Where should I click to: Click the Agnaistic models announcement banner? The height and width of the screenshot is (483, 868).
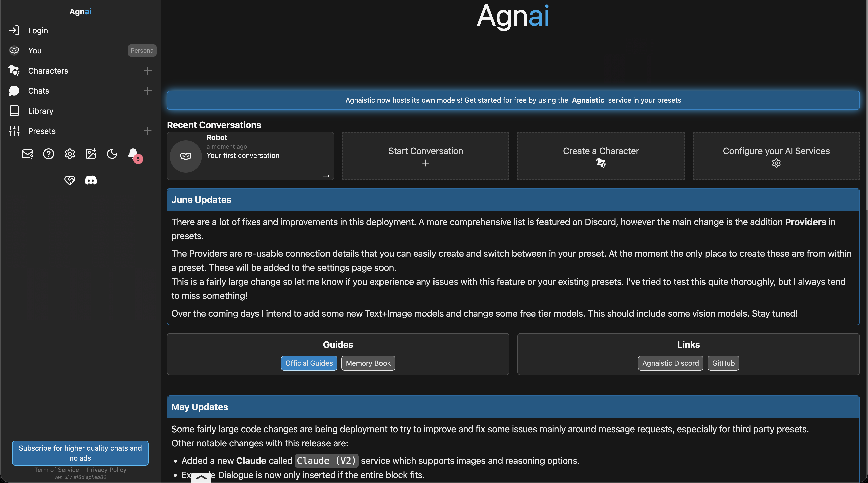513,100
